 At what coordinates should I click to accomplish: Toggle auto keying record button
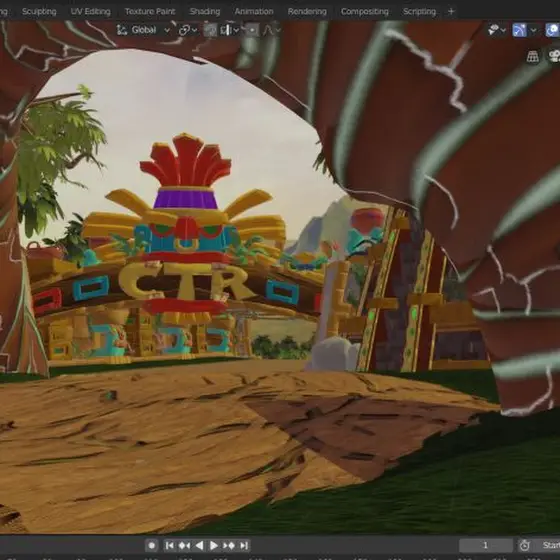pos(151,545)
